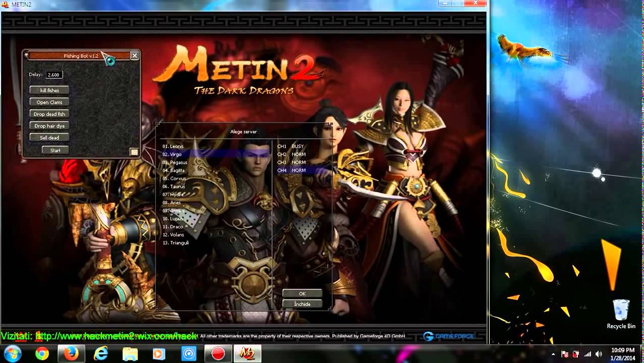Click the Delay input field
Screen dimensions: 644x363
click(x=53, y=75)
